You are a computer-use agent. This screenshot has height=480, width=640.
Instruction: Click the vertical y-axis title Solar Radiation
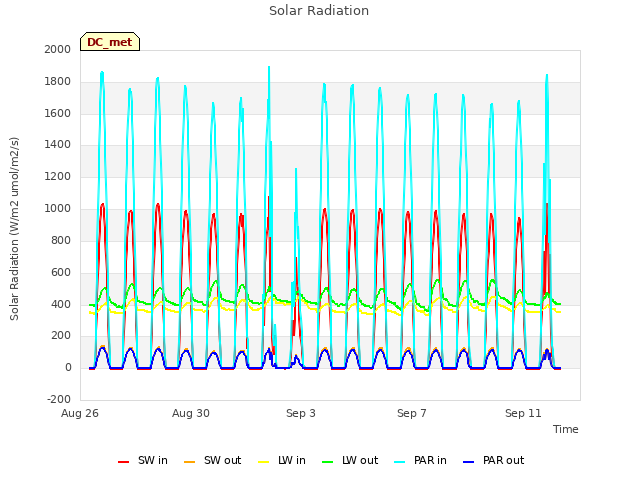14,229
